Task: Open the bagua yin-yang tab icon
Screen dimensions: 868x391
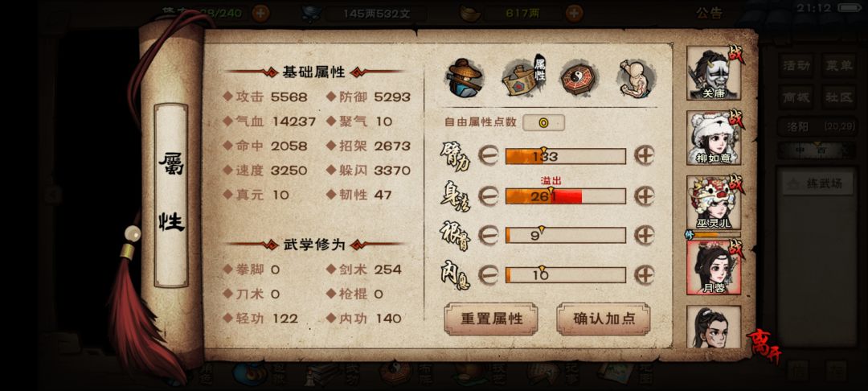Action: [579, 79]
